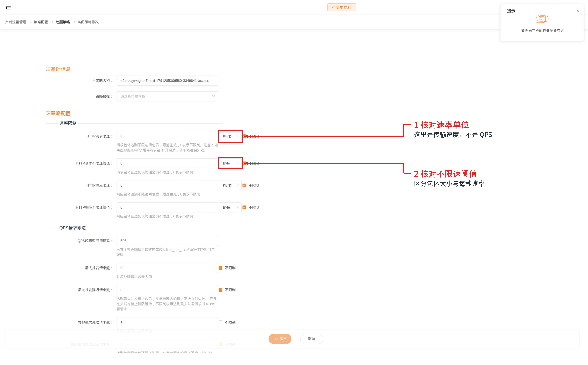588x365 pixels.
Task: Select the 访问策略修改 breadcrumb
Action: coord(88,22)
